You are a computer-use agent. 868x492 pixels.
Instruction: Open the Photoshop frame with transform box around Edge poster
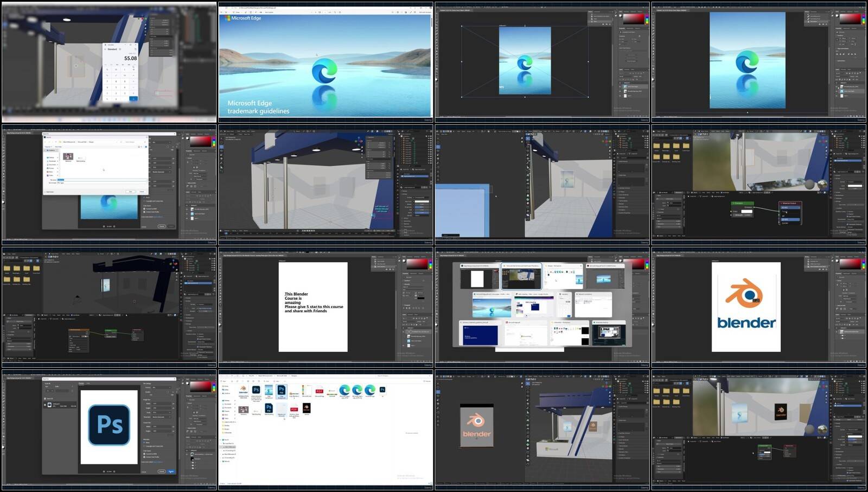click(542, 62)
